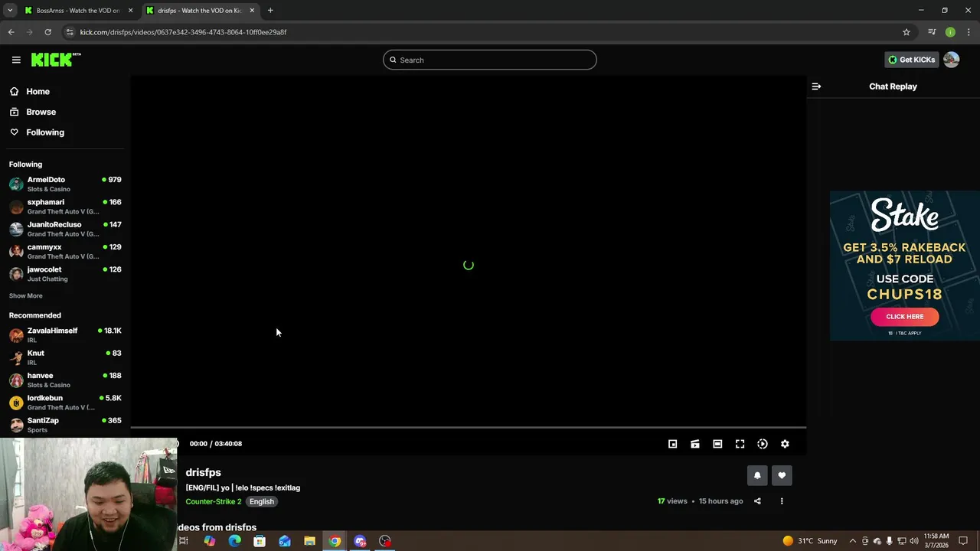Open Knut recommended channel

point(65,357)
